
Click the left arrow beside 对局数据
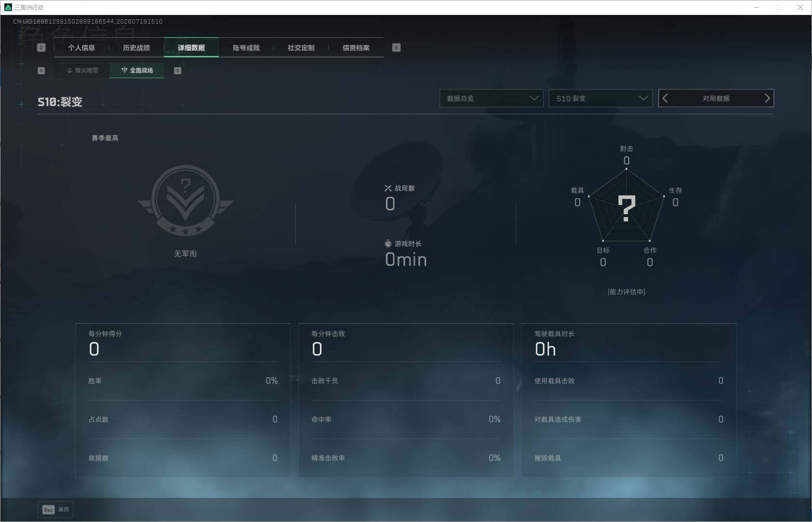665,98
